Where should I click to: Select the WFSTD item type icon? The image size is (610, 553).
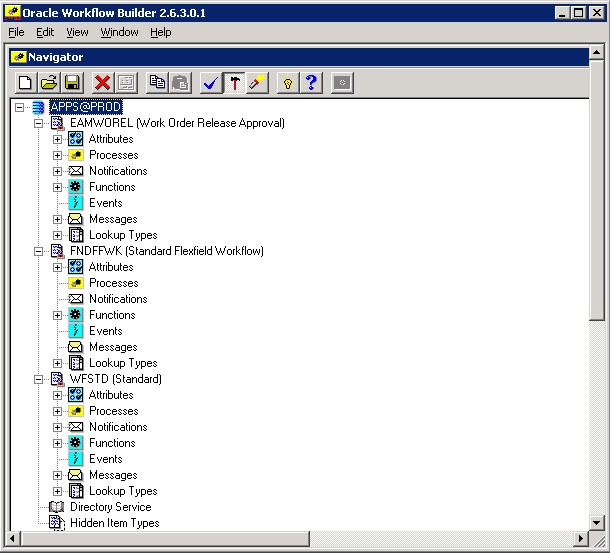coord(58,379)
